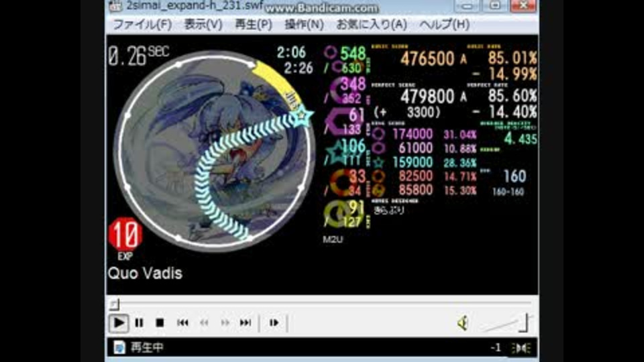Mute audio with speaker icon
644x362 pixels.
[463, 323]
